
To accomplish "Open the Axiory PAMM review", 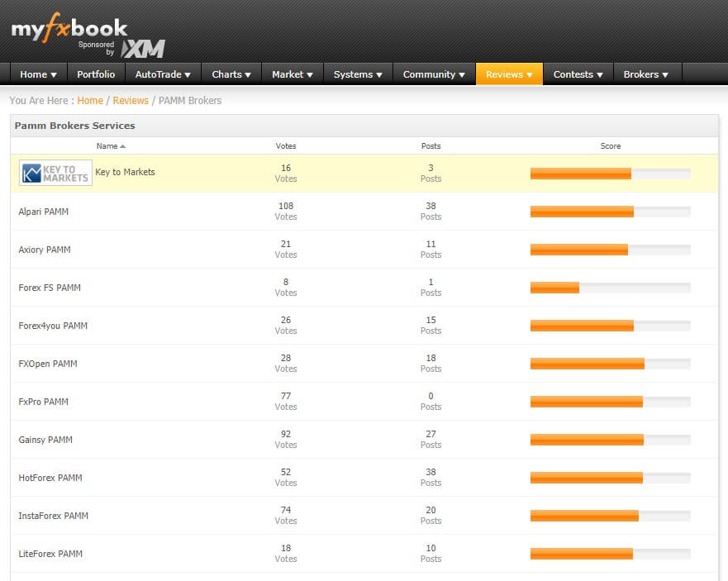I will click(x=45, y=250).
